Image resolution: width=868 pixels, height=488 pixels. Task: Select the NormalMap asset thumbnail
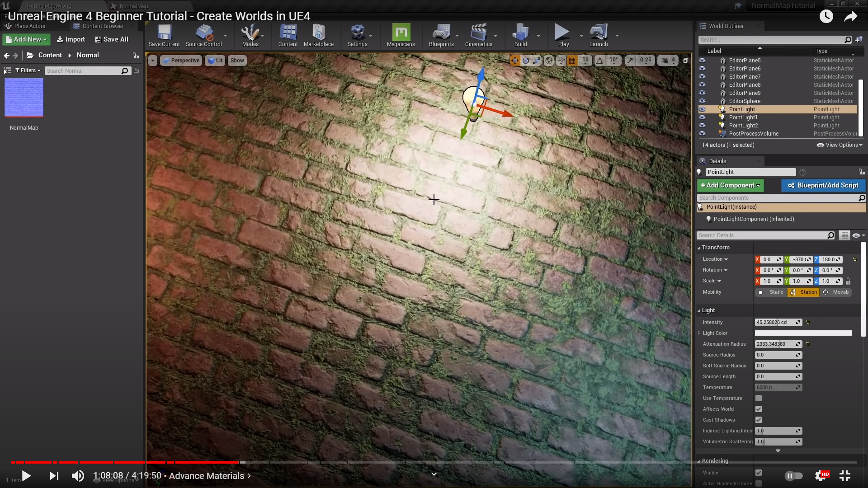(x=24, y=98)
